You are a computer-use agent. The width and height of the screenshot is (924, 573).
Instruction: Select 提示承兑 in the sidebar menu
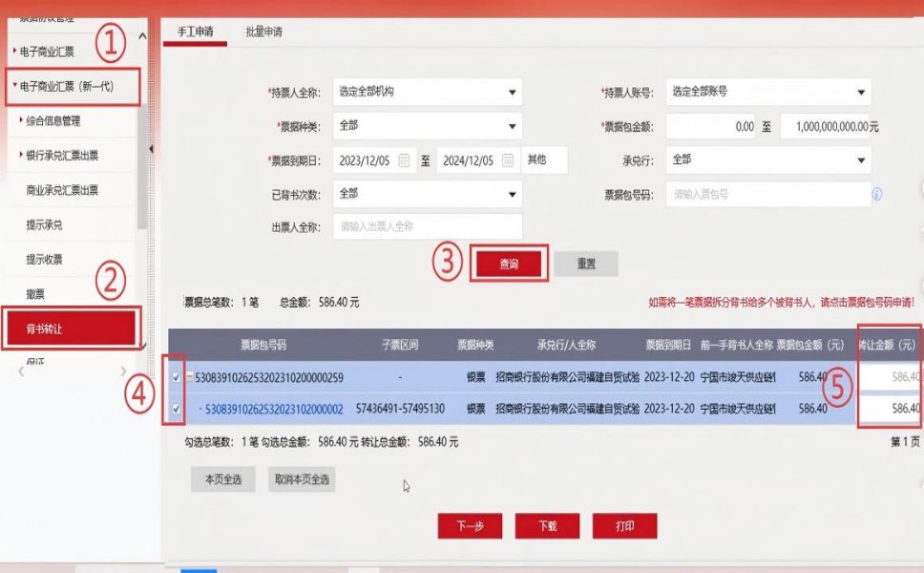(x=45, y=225)
